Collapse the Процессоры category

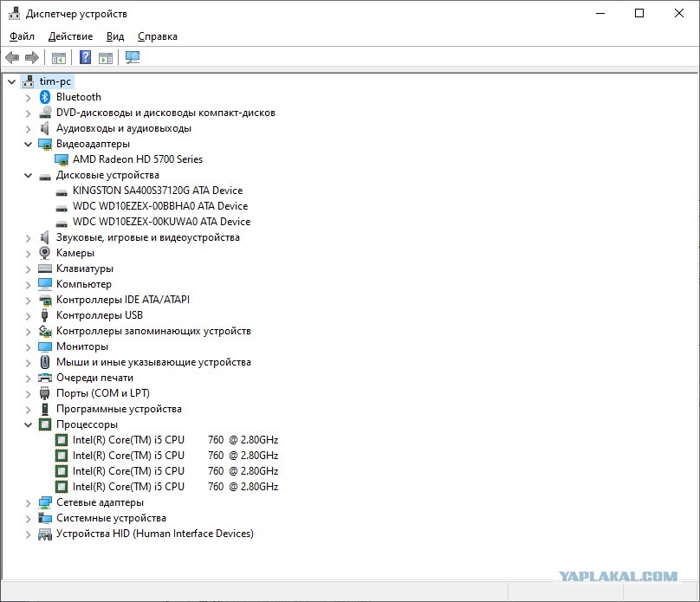[28, 424]
